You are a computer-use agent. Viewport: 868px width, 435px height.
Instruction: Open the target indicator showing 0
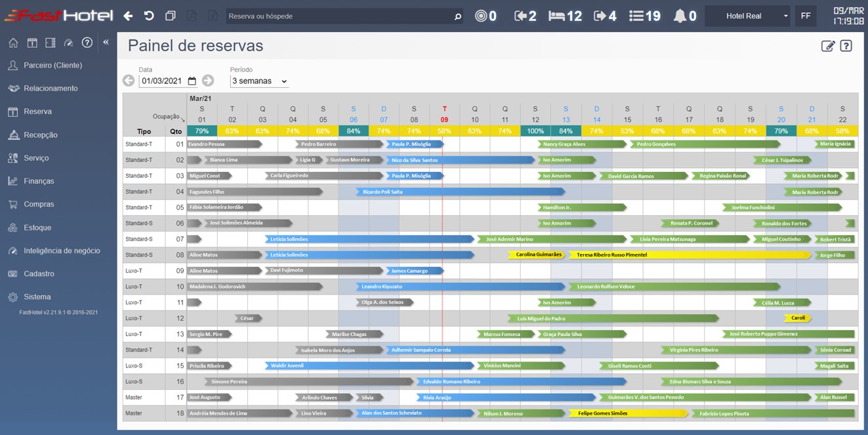coord(486,16)
